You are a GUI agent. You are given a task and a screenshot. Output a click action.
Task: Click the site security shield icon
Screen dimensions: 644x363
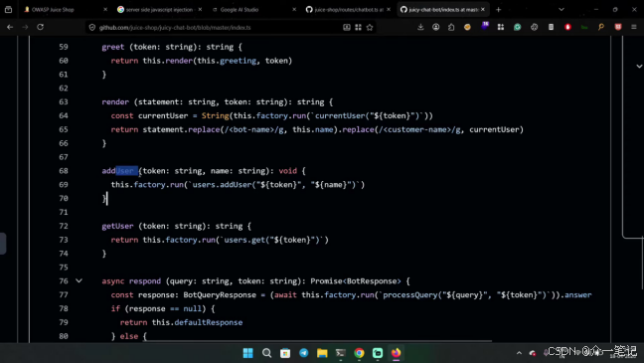click(x=92, y=28)
